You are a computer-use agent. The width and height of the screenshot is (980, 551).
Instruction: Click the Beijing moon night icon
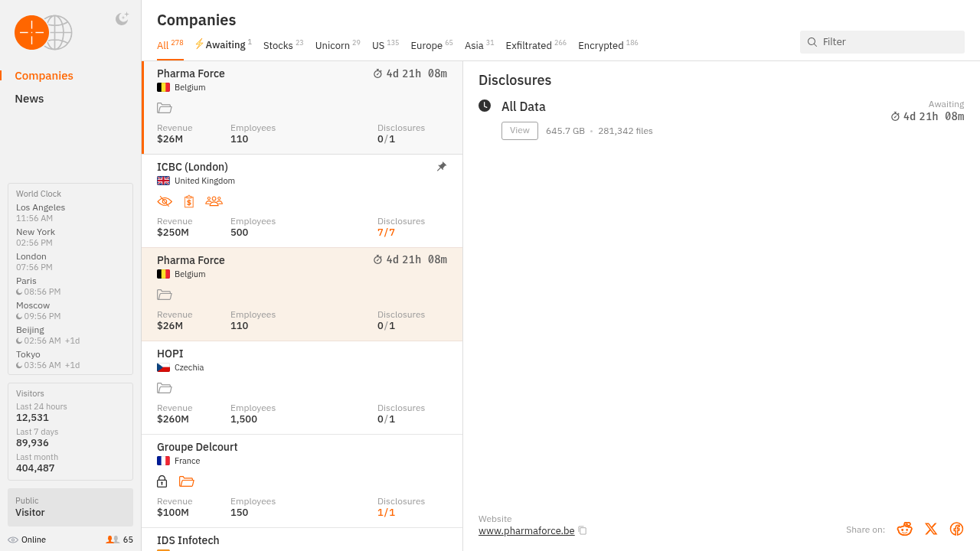point(19,341)
